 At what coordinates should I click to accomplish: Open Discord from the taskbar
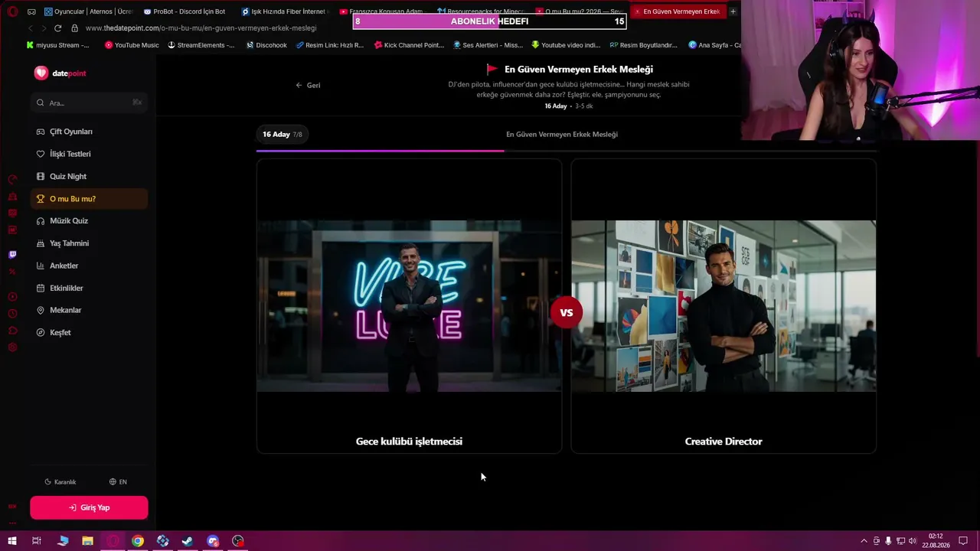click(x=213, y=541)
